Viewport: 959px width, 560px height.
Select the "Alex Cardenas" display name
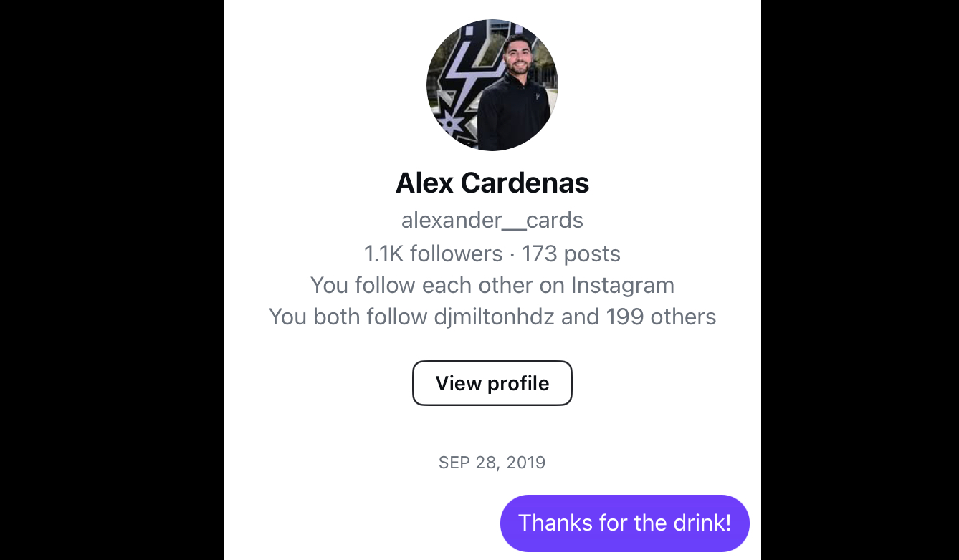pyautogui.click(x=492, y=183)
